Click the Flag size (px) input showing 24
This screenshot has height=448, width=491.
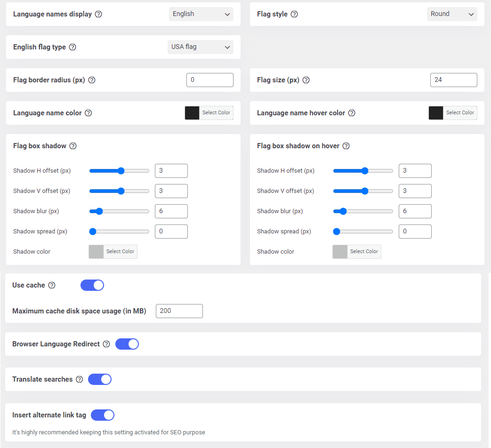[454, 80]
